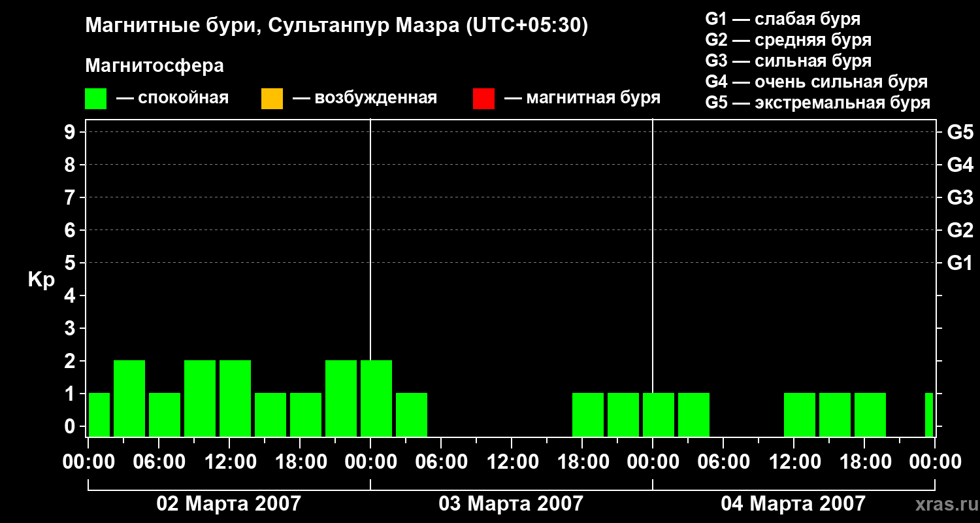Click the '12:00' time label of 04 Марта

point(794,462)
